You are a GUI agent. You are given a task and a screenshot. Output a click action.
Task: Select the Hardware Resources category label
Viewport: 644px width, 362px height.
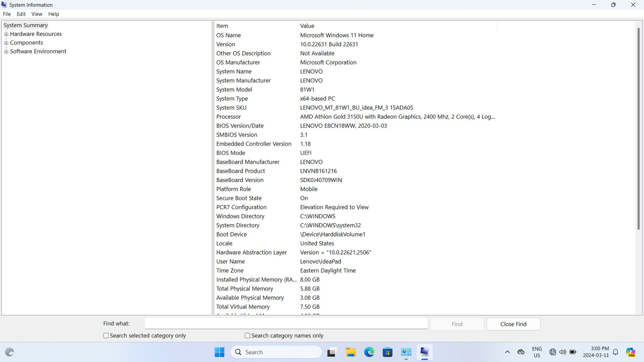tap(36, 34)
